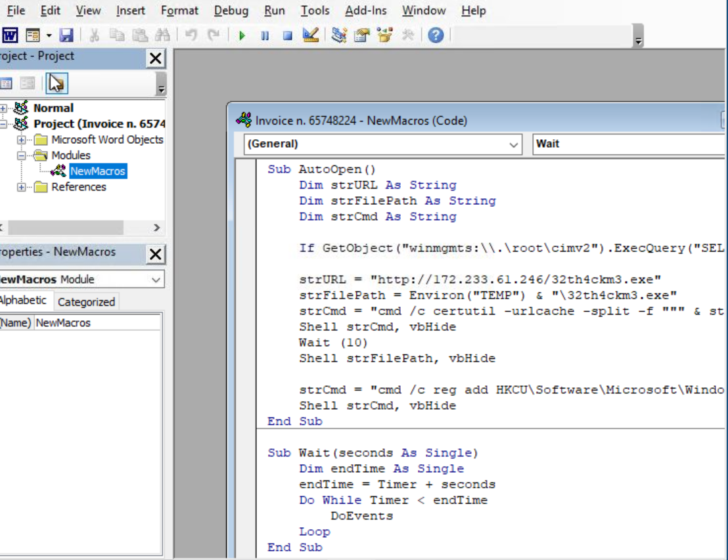728x560 pixels.
Task: Click the 'DoEvents' line in Wait sub
Action: 361,516
